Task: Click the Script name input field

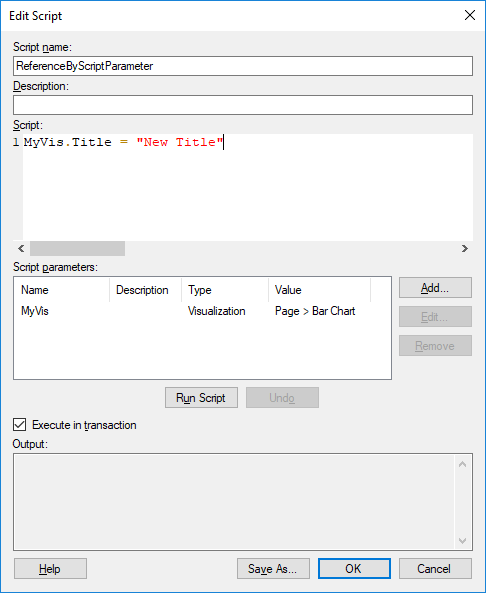Action: [243, 66]
